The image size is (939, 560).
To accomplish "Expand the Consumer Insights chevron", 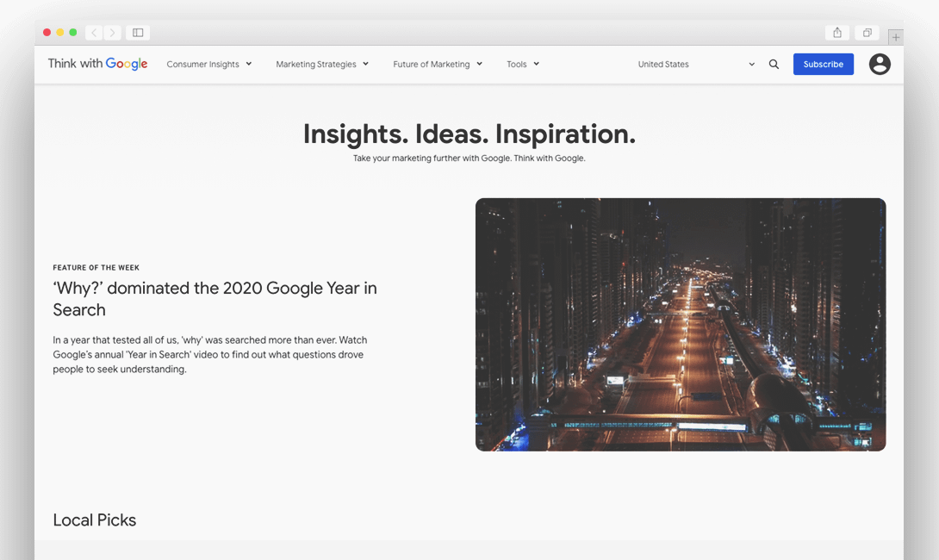I will point(248,64).
